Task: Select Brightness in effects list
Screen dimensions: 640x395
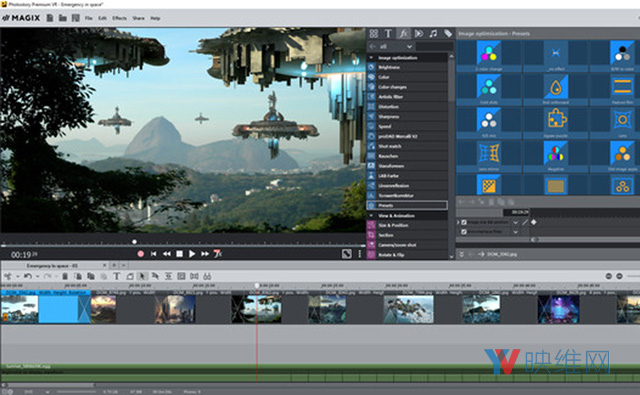Action: pos(407,67)
